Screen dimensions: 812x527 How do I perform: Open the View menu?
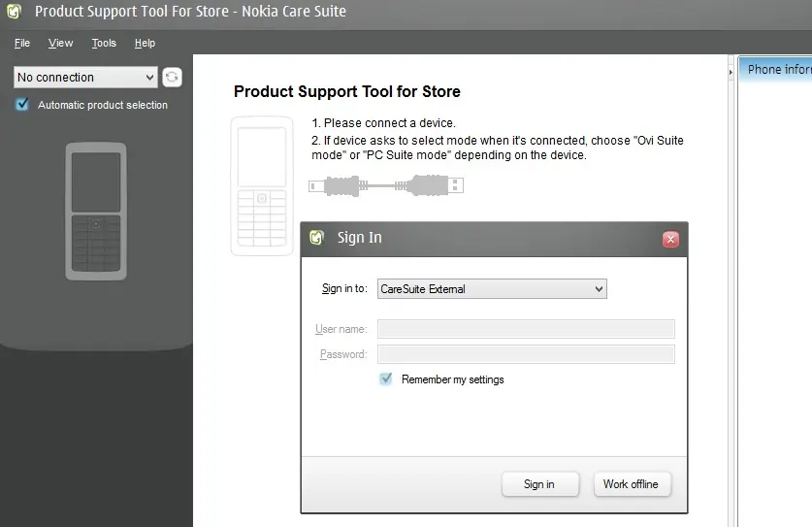[x=60, y=43]
